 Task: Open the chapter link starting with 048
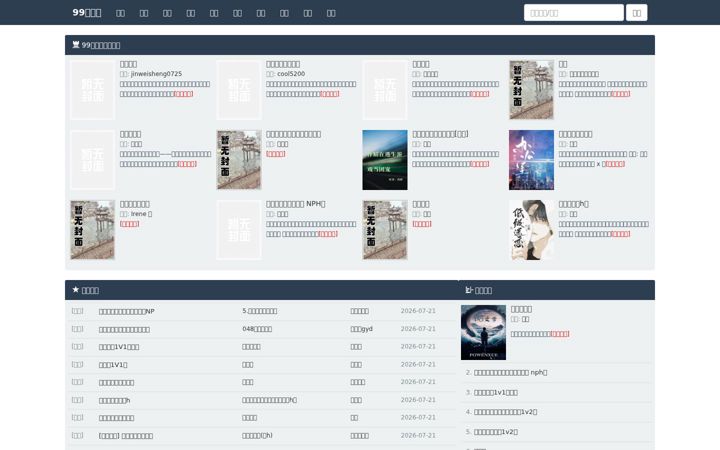257,329
